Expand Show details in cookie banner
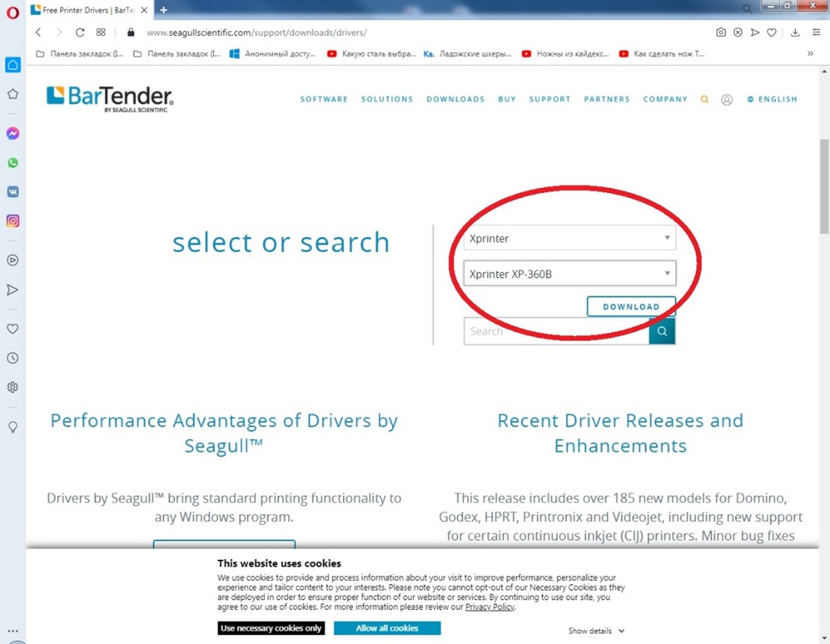 [596, 631]
